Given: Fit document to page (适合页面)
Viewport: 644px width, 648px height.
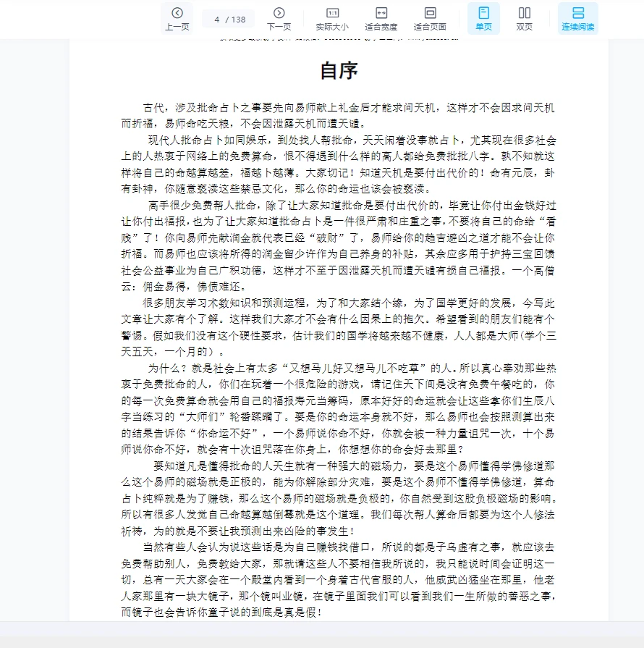Looking at the screenshot, I should point(430,19).
